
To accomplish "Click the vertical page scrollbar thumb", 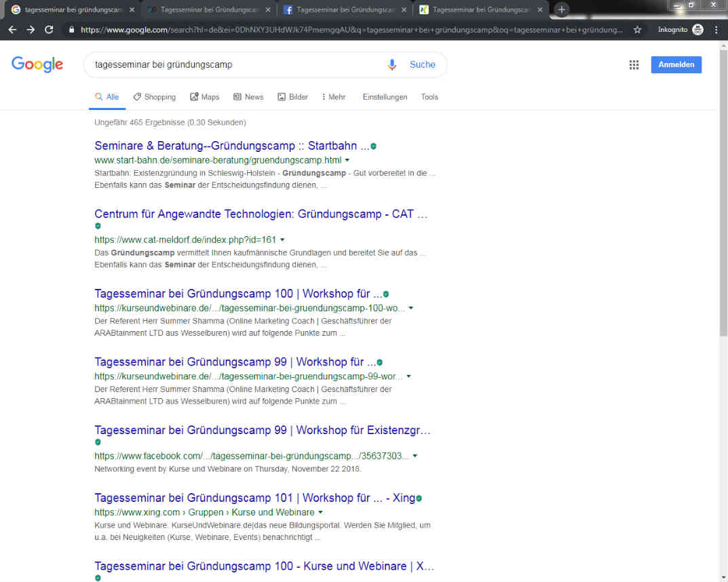I will click(723, 193).
